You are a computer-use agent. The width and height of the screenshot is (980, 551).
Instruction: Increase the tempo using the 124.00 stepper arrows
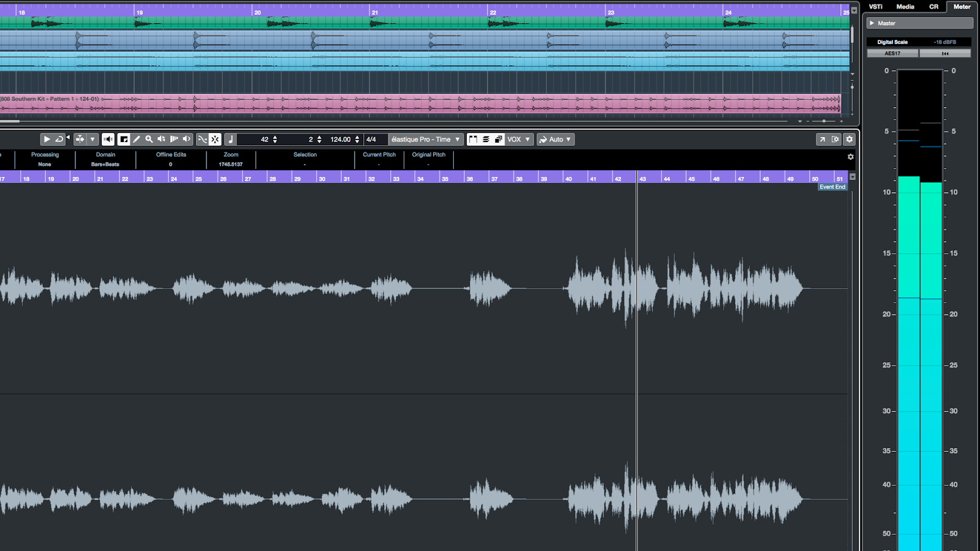click(357, 137)
